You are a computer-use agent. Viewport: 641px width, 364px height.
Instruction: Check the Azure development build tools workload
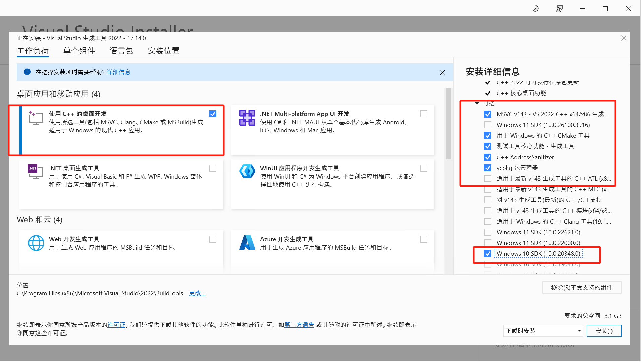(x=424, y=239)
